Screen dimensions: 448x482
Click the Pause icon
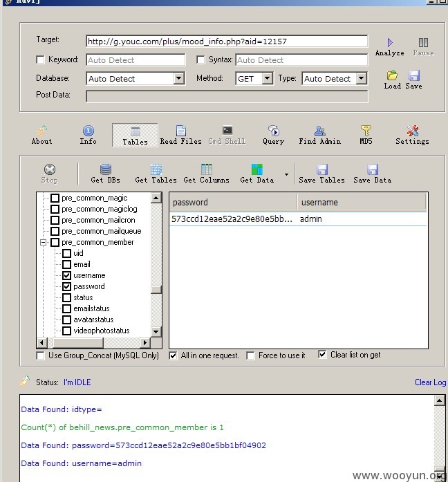pos(423,42)
